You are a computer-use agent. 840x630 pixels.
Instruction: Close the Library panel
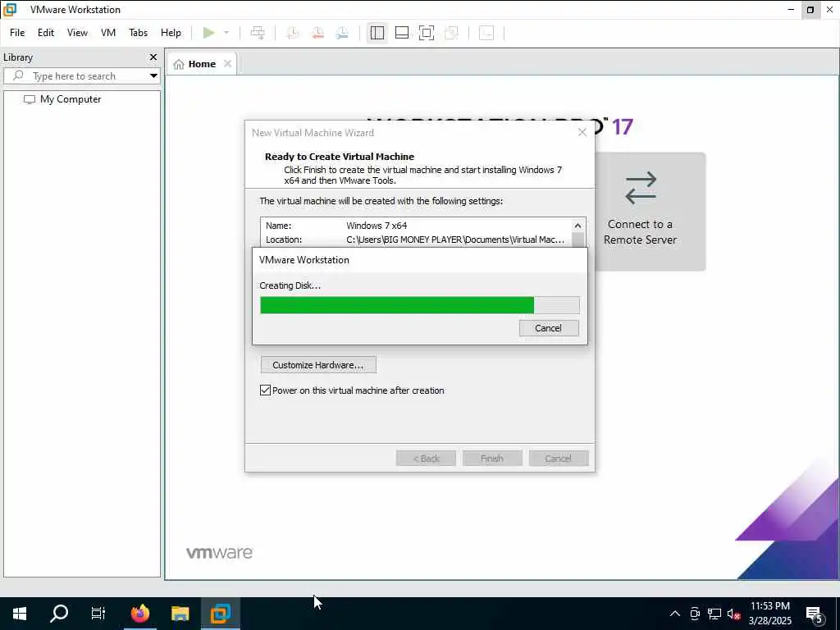pyautogui.click(x=153, y=57)
